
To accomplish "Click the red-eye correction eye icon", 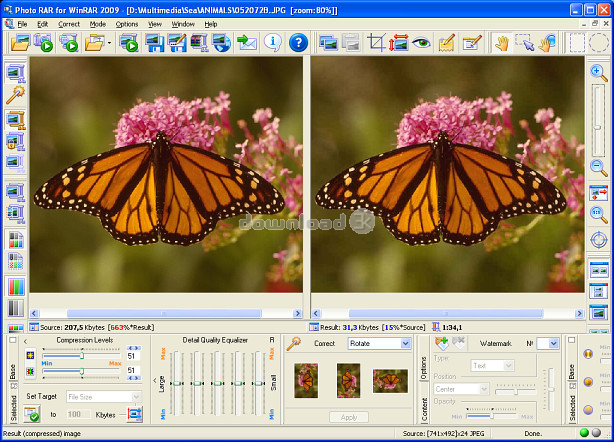I will 421,42.
